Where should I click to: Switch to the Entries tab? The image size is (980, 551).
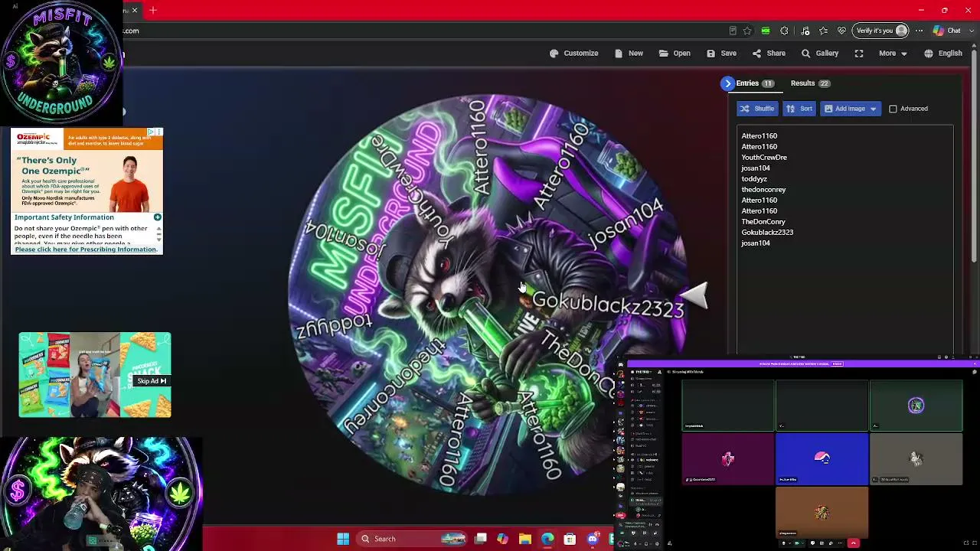pyautogui.click(x=755, y=83)
